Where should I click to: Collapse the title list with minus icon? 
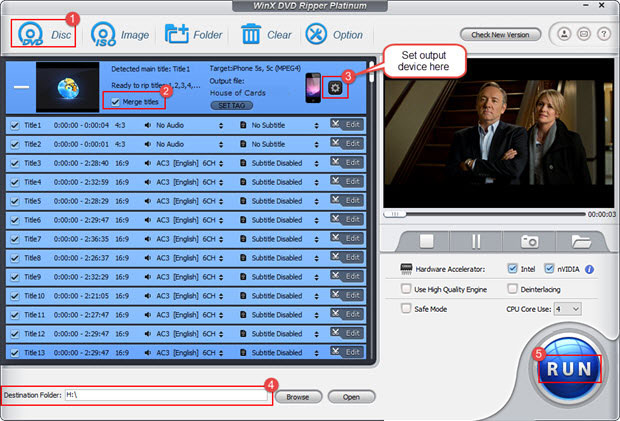(21, 87)
